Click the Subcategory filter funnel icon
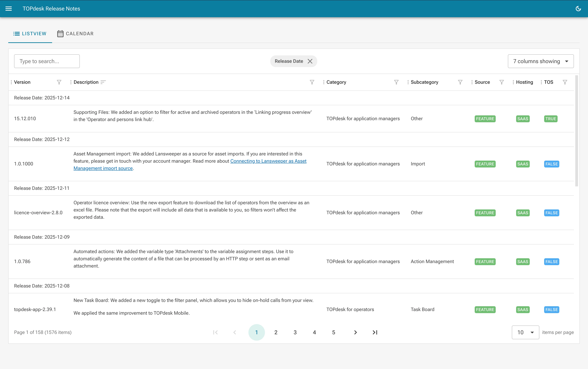 click(460, 82)
